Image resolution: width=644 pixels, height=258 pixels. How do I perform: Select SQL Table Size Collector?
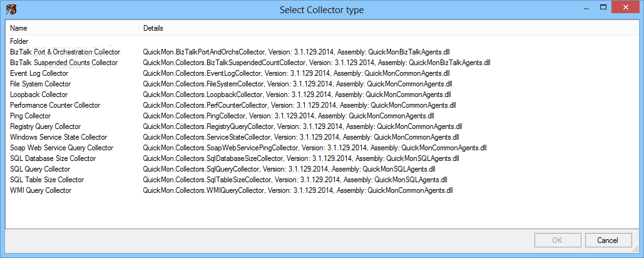[47, 180]
